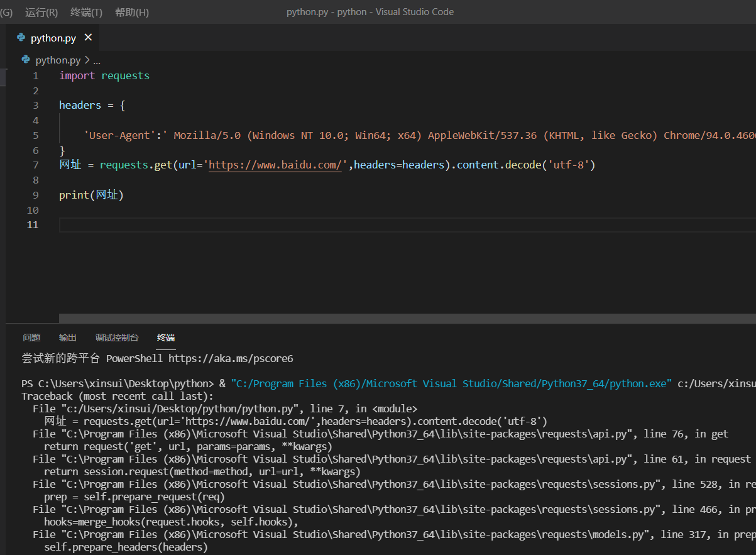
Task: Select the 终端 panel tab
Action: coord(166,338)
